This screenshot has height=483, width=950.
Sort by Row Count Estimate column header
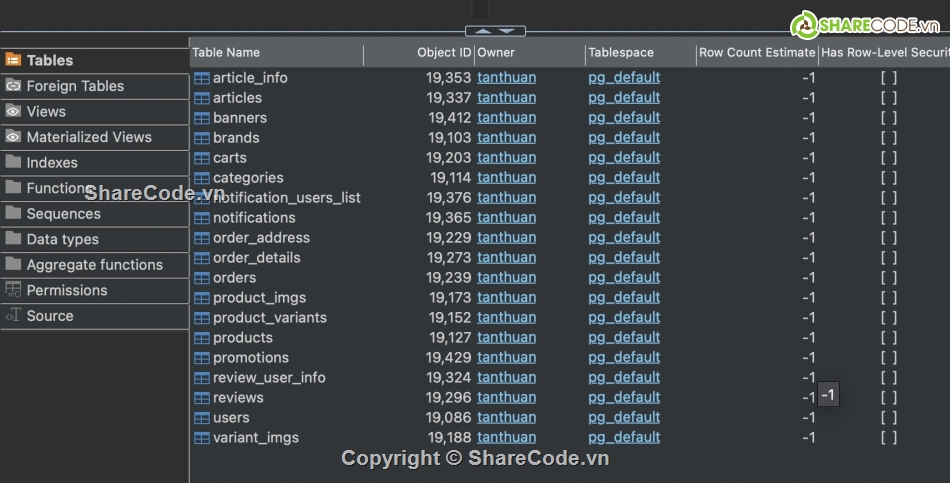pos(757,53)
